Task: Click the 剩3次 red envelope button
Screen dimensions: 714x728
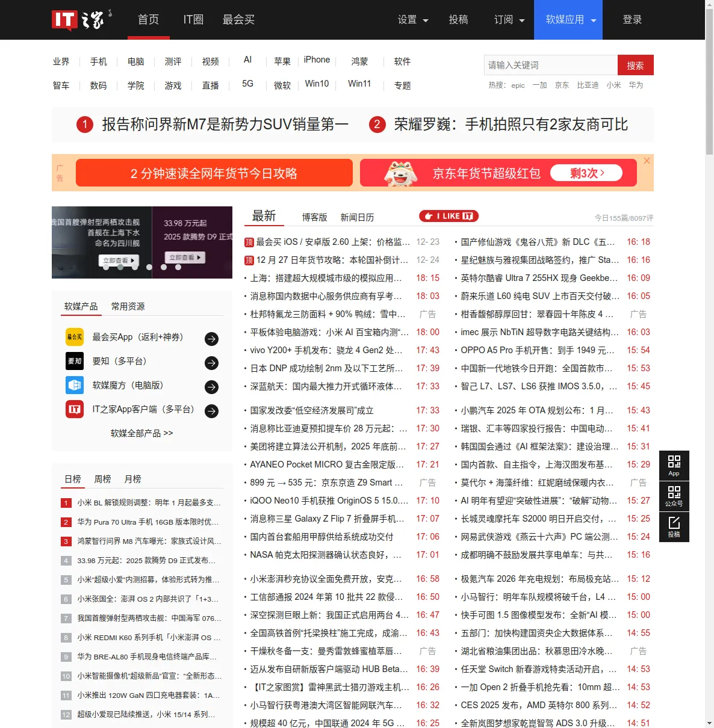Action: click(586, 173)
